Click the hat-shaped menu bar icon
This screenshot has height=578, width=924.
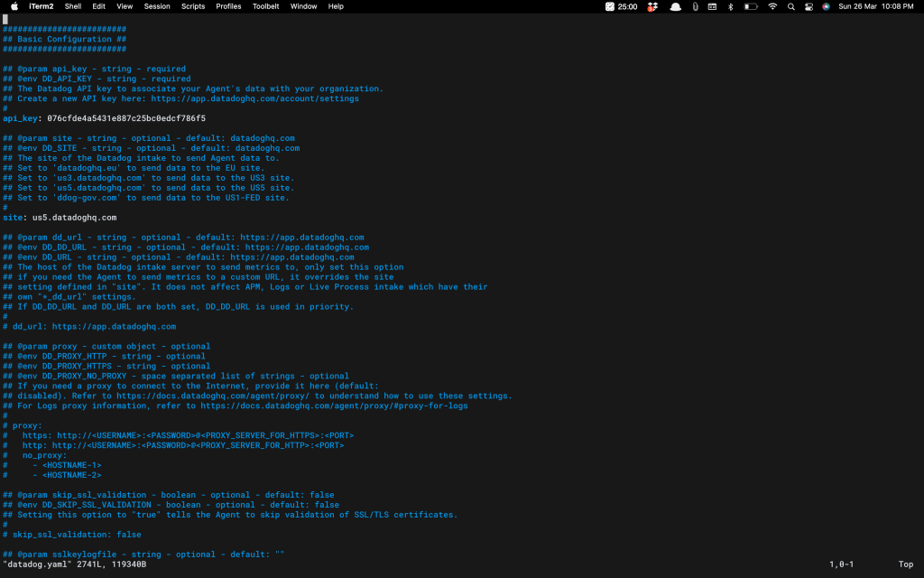pos(676,6)
